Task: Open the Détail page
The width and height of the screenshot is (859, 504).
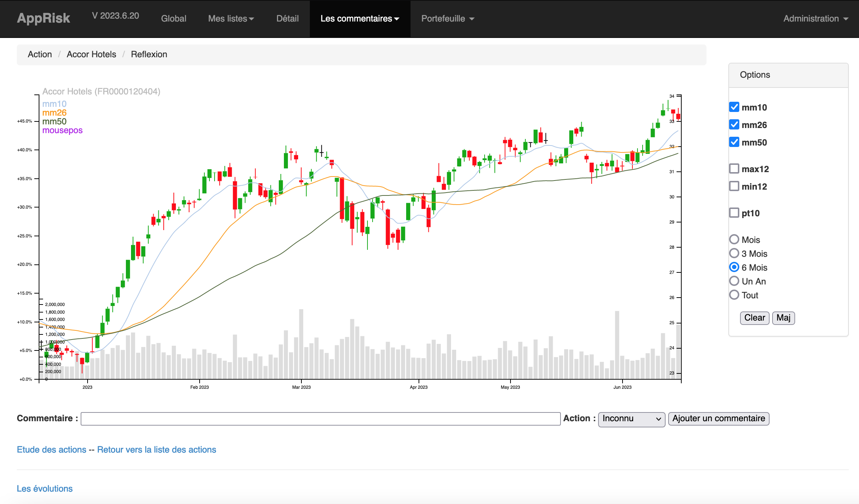Action: [287, 19]
